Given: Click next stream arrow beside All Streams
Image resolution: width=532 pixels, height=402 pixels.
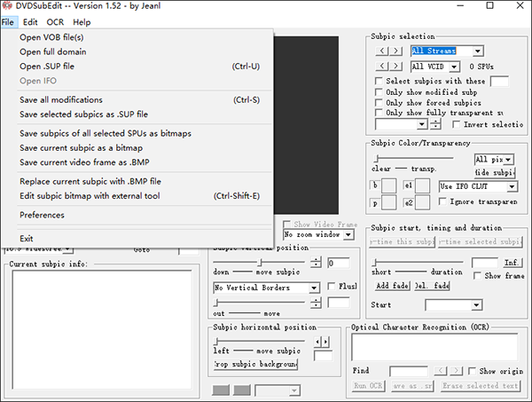Looking at the screenshot, I should tap(397, 51).
